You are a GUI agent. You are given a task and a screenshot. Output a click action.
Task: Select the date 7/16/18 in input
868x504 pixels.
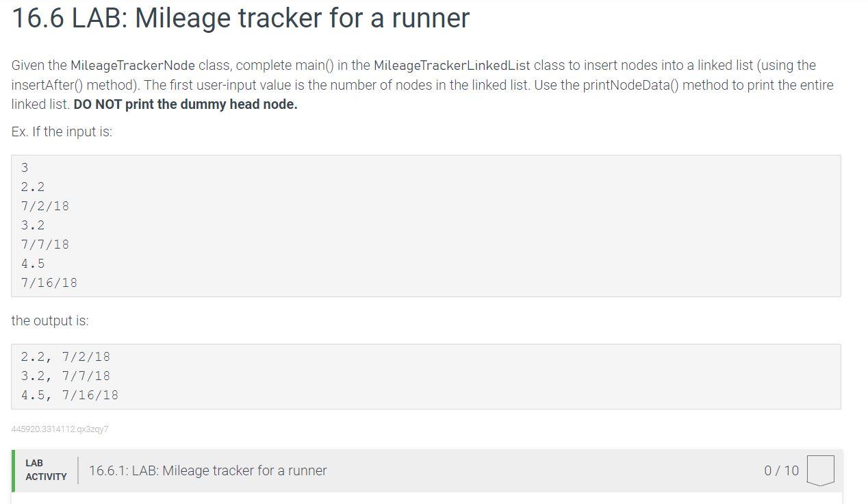click(49, 282)
